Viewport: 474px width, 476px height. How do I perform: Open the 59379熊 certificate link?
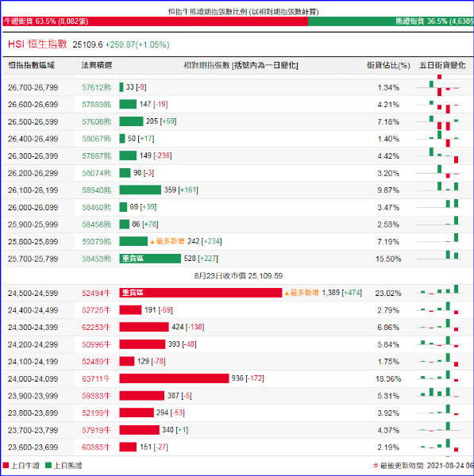tap(97, 242)
